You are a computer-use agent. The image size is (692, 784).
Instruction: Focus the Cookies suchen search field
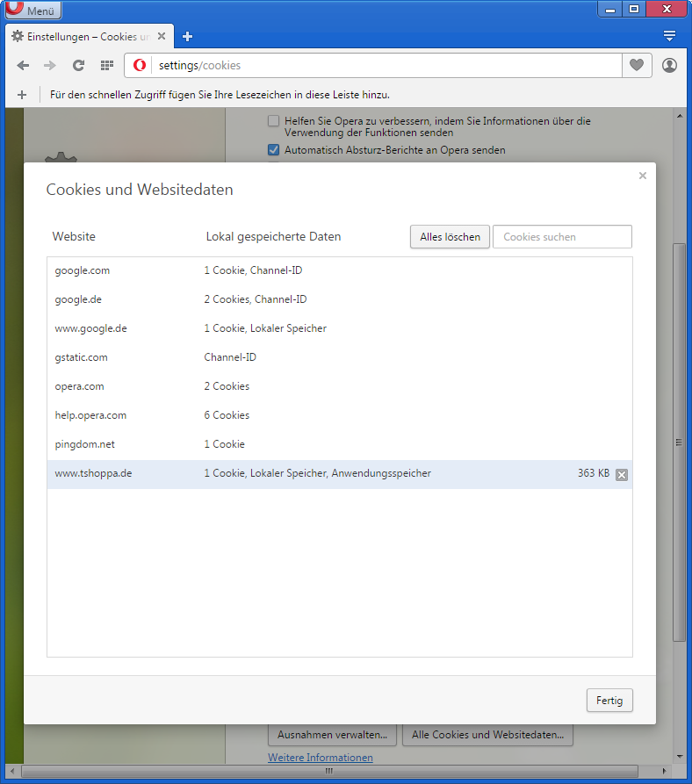(562, 236)
